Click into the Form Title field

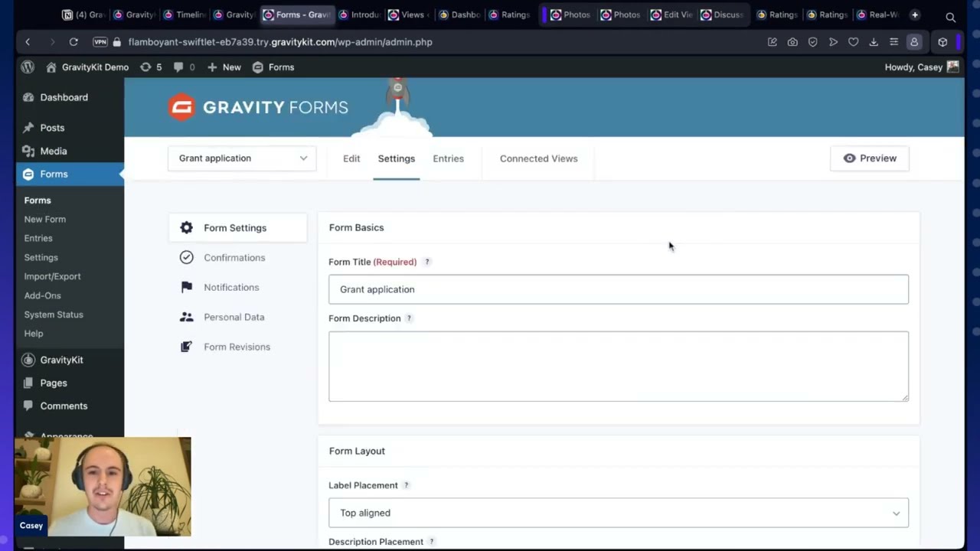coord(619,289)
